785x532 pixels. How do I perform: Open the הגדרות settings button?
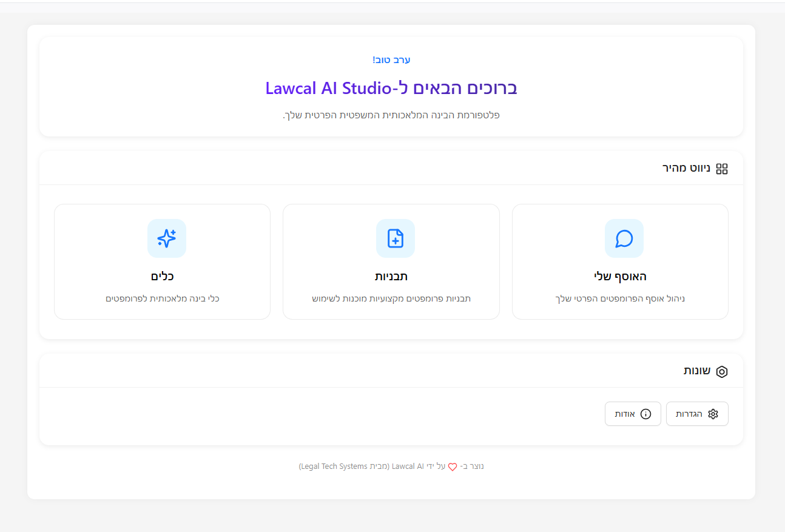[697, 413]
